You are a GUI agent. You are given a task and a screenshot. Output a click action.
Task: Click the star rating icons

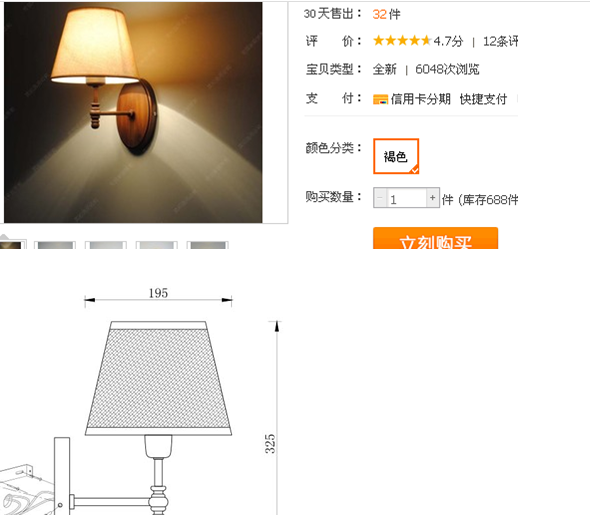click(402, 41)
